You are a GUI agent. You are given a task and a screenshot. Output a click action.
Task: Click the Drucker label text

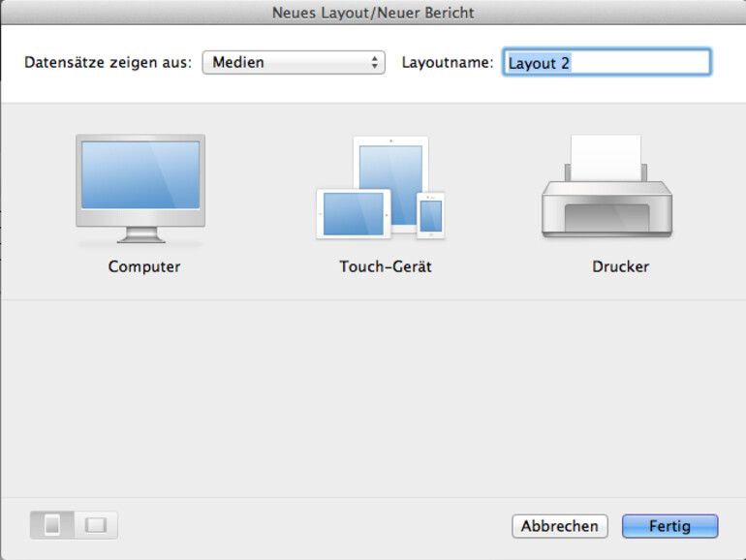[x=620, y=266]
